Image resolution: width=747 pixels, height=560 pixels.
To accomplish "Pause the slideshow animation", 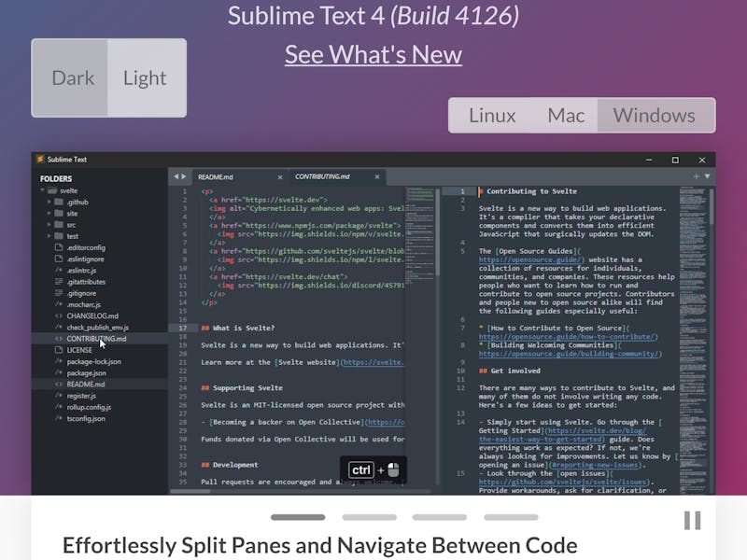I will coord(692,520).
